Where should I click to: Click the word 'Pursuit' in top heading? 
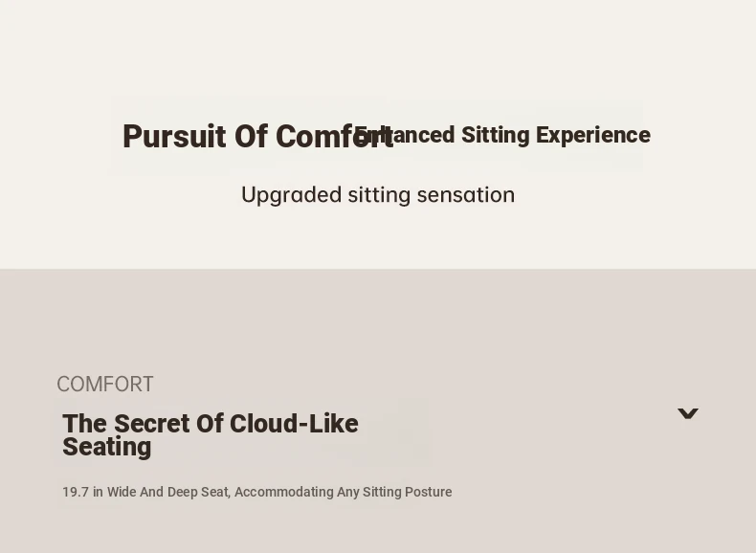(x=174, y=137)
